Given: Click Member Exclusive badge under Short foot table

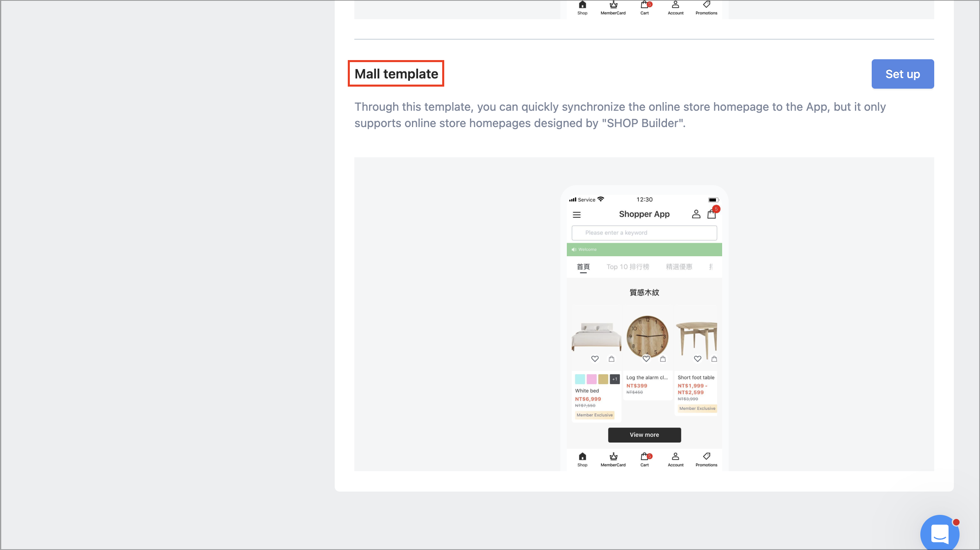Looking at the screenshot, I should tap(697, 409).
